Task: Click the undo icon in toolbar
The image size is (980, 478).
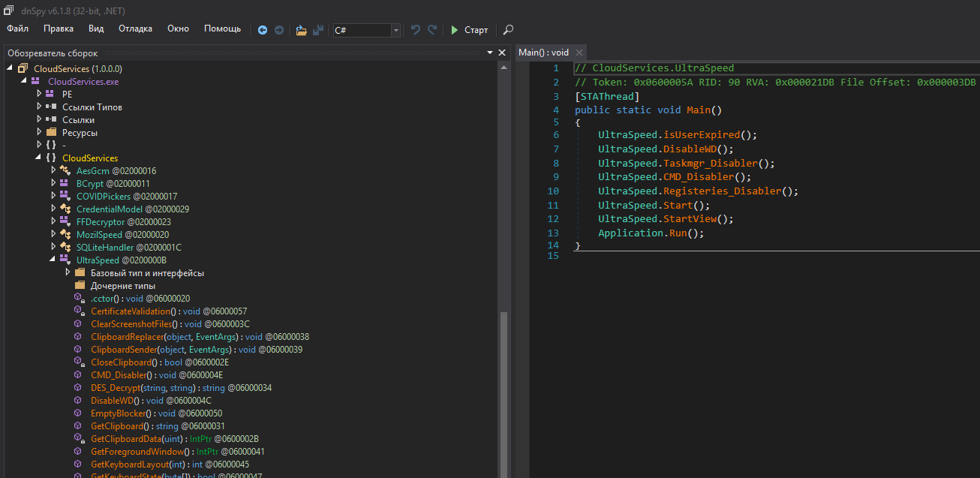Action: click(x=416, y=30)
